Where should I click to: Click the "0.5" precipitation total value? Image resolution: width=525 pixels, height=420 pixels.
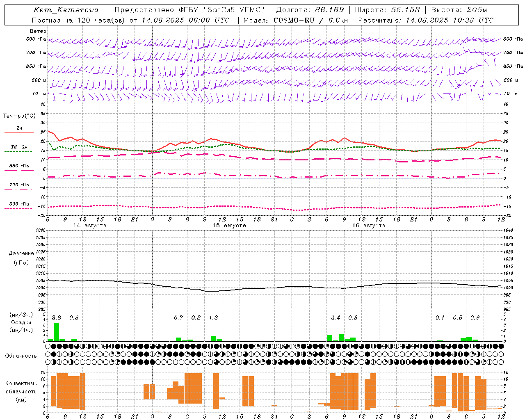tap(458, 318)
